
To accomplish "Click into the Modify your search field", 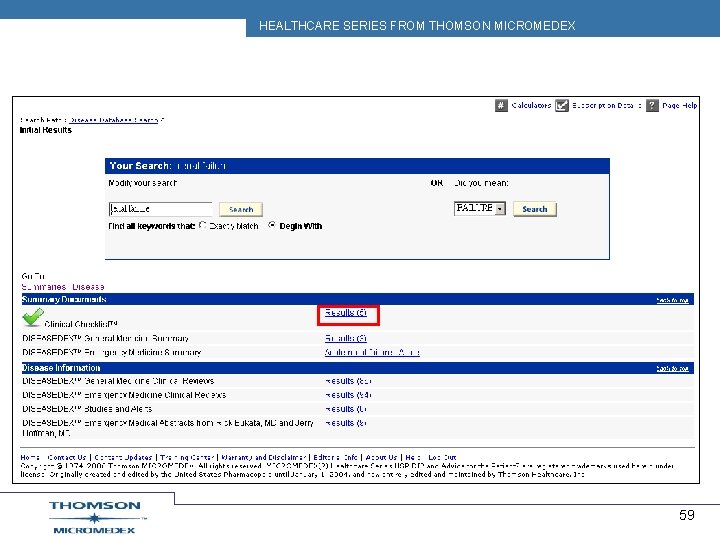I will [x=160, y=209].
